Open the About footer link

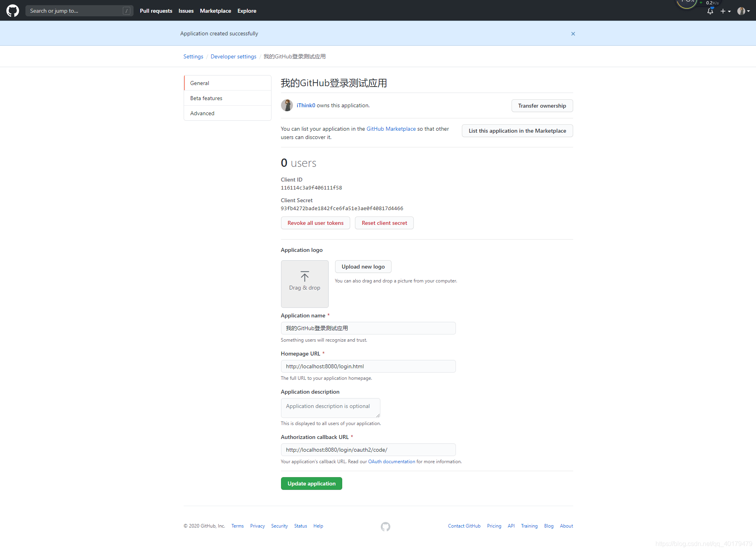coord(566,526)
